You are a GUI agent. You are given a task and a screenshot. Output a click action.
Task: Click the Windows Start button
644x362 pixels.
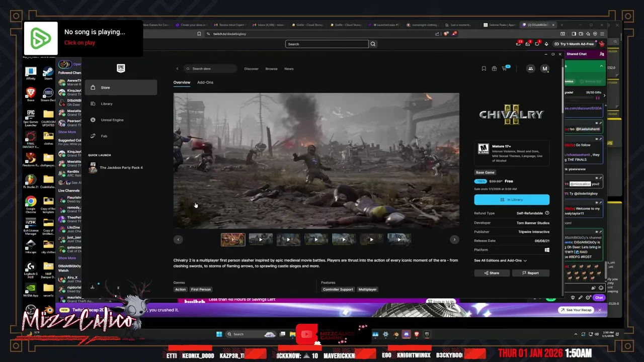click(219, 334)
